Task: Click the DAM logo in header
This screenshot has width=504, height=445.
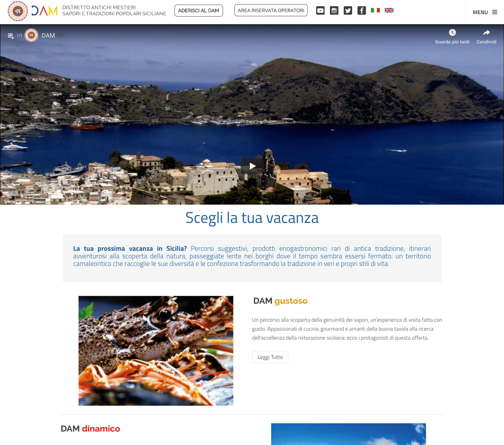Action: [x=33, y=11]
